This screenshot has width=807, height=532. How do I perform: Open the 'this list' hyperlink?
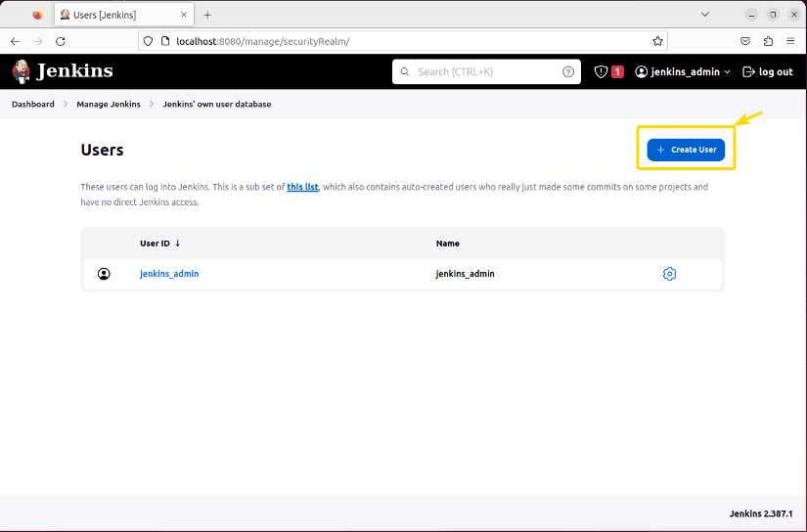pyautogui.click(x=302, y=187)
